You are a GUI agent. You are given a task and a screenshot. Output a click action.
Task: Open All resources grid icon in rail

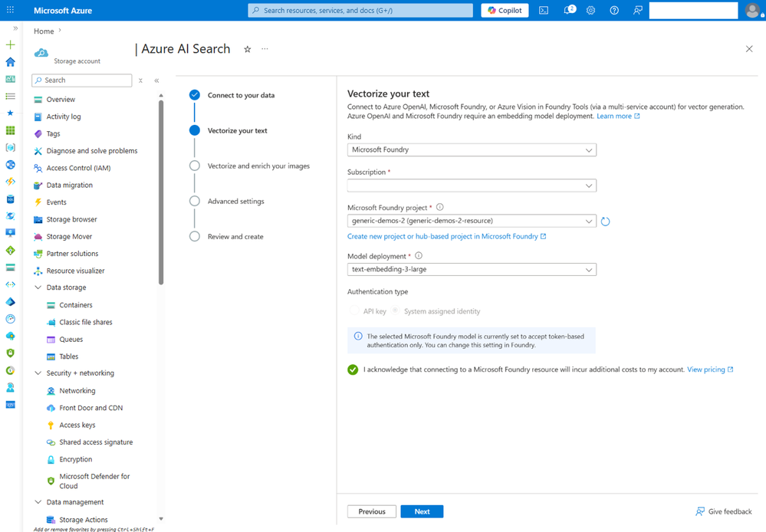[10, 130]
